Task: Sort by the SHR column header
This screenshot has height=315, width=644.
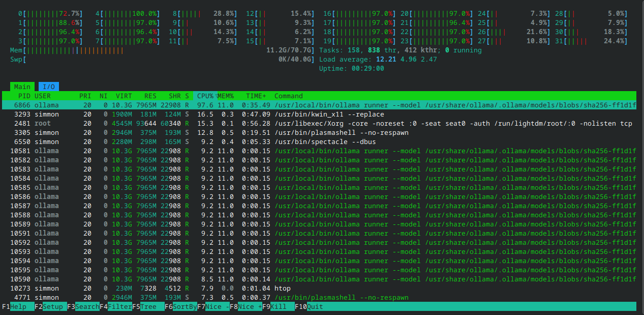Action: pos(175,96)
